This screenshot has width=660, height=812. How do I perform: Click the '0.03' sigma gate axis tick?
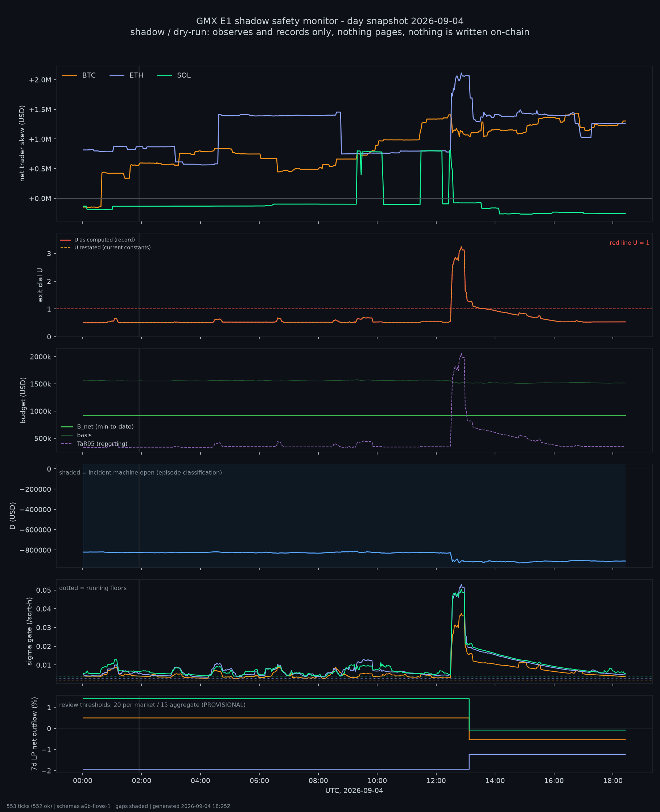(x=44, y=627)
